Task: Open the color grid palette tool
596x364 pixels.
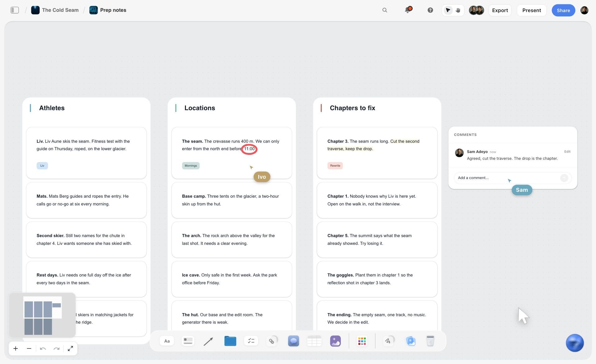Action: pyautogui.click(x=362, y=341)
